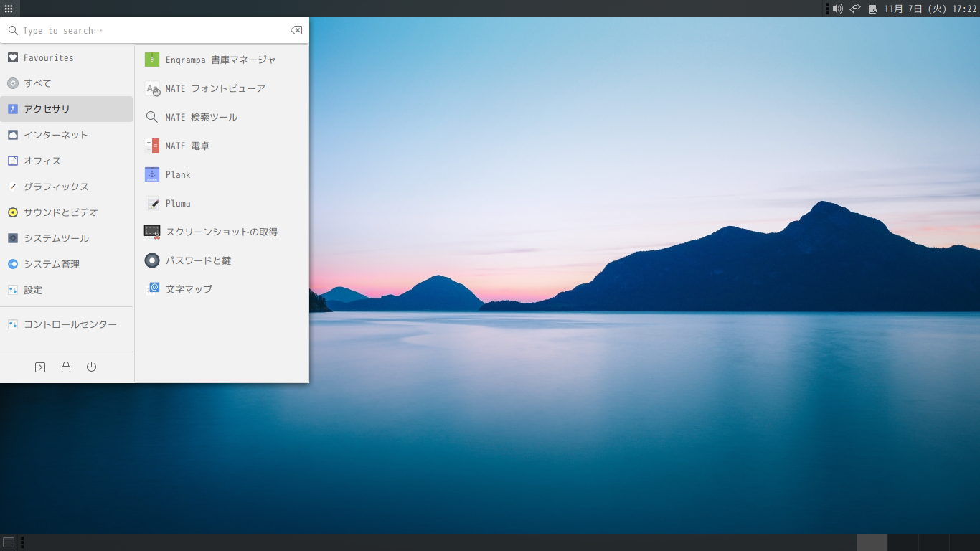
Task: Open the network indicator in the top panel
Action: (x=854, y=9)
